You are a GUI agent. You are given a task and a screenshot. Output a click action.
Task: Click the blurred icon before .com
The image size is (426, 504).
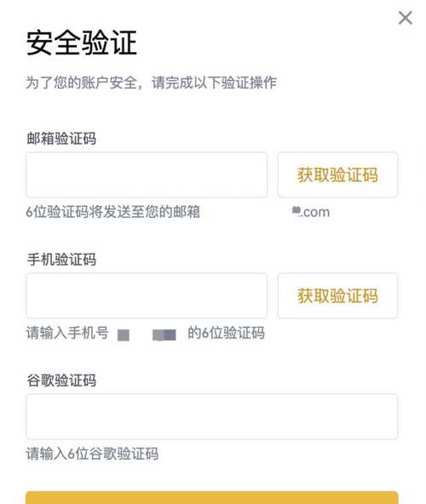click(x=296, y=210)
